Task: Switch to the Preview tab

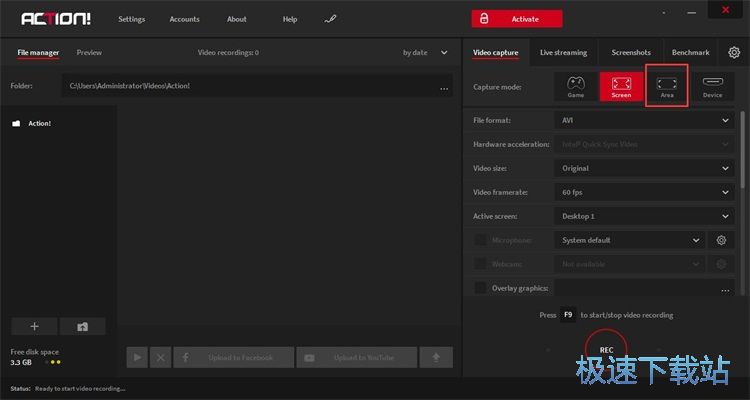Action: (x=89, y=53)
